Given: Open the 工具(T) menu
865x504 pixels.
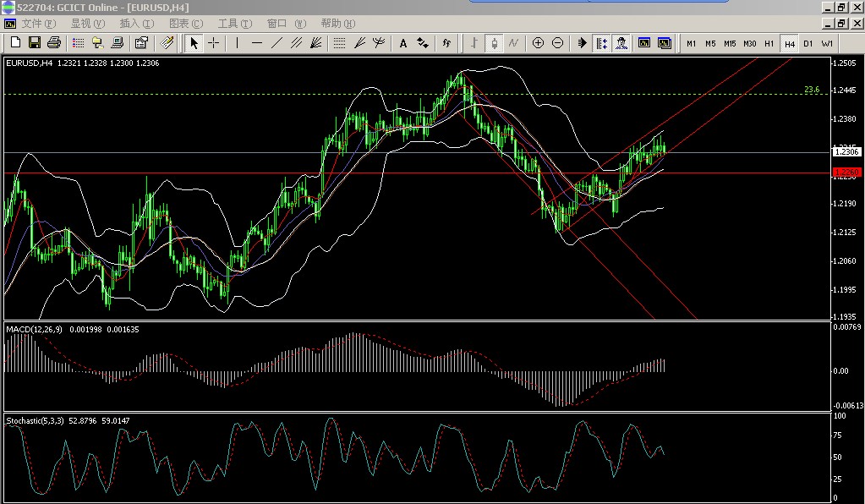Looking at the screenshot, I should pos(235,23).
